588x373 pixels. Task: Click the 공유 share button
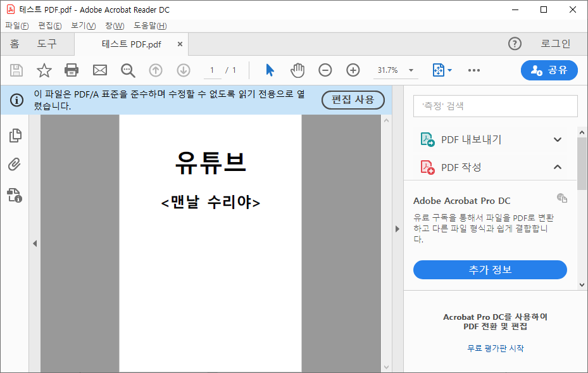click(549, 70)
